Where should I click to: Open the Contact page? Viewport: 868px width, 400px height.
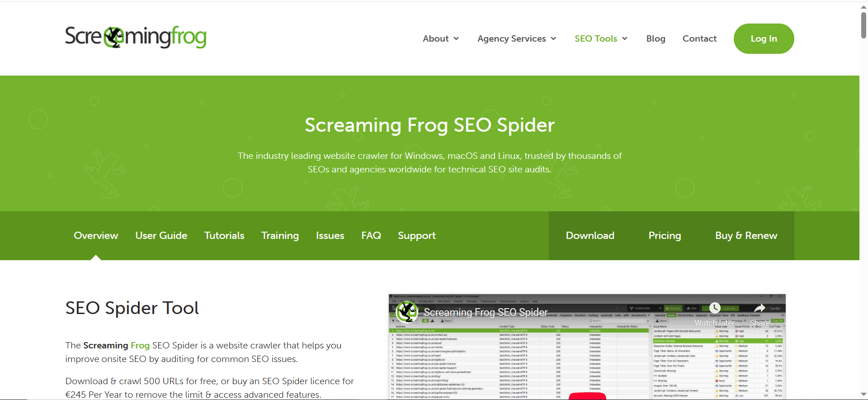coord(699,38)
